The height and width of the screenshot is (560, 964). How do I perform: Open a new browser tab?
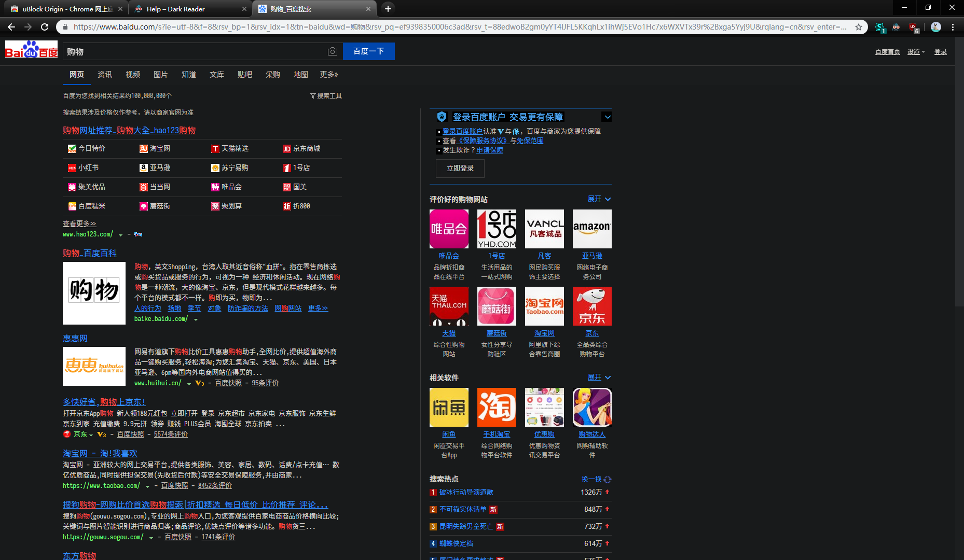[388, 9]
